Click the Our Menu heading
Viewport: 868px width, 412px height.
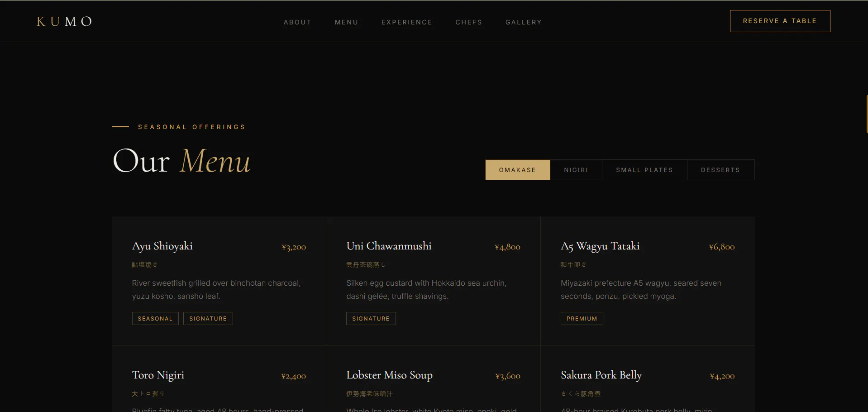pos(181,161)
